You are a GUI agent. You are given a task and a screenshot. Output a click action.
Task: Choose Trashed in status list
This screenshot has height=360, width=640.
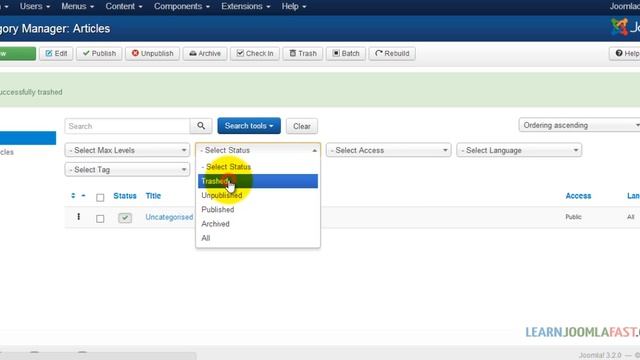[258, 181]
